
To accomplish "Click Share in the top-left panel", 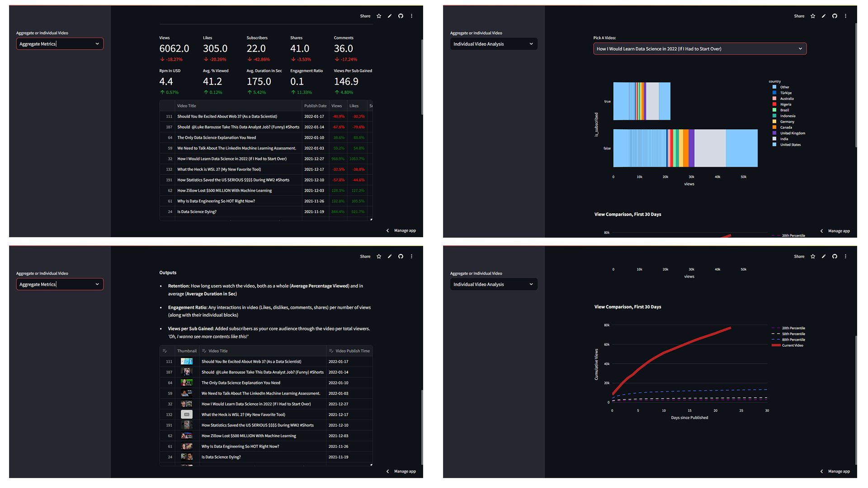I will coord(365,16).
